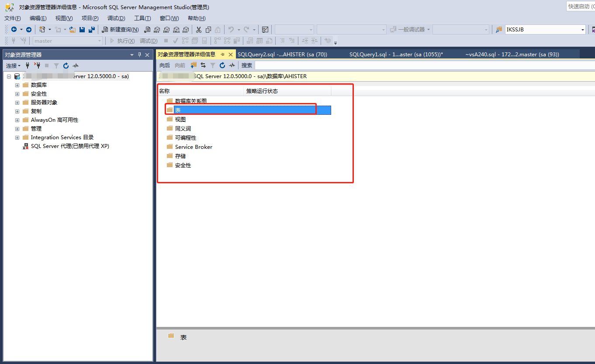Click the Save All icon
This screenshot has height=364, width=595.
coord(92,29)
